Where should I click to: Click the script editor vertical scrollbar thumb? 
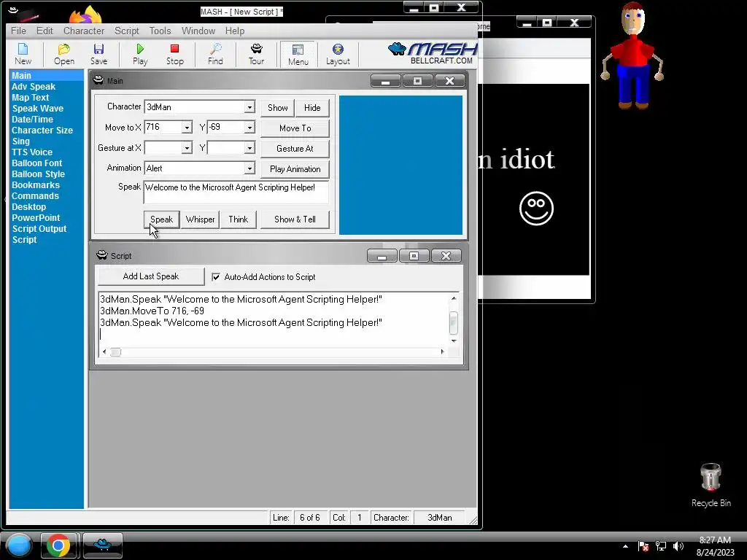(454, 323)
